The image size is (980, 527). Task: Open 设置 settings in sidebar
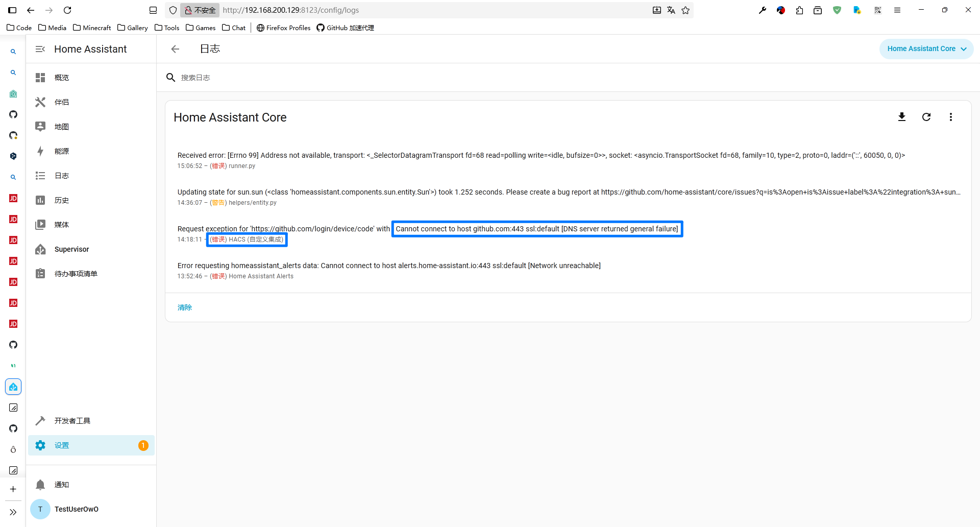[62, 445]
